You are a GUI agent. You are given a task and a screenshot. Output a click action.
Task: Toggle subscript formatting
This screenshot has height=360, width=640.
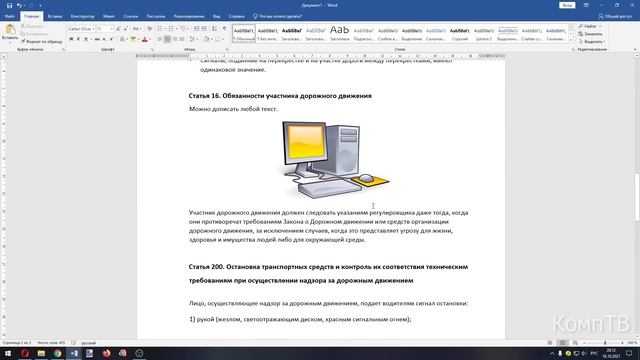(x=104, y=39)
